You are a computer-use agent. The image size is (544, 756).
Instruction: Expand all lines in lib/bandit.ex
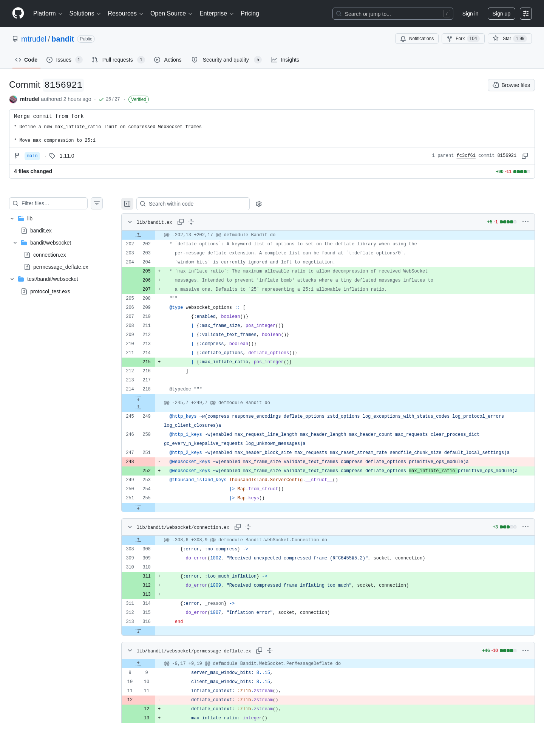pos(191,222)
